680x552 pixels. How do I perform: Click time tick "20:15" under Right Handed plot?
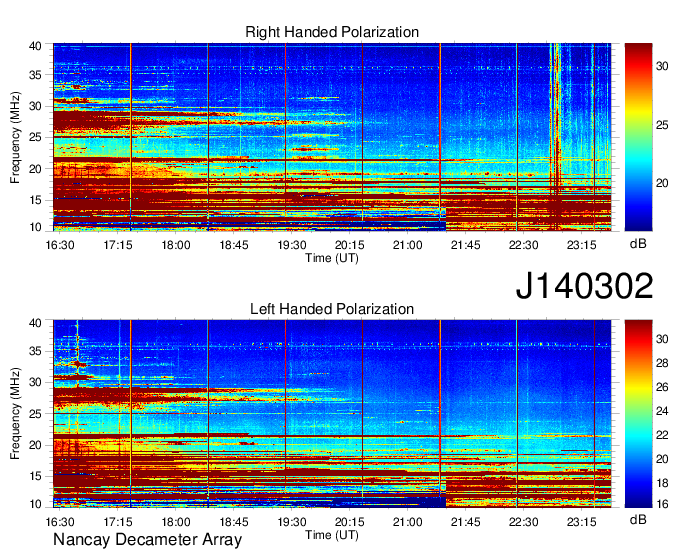[x=350, y=245]
